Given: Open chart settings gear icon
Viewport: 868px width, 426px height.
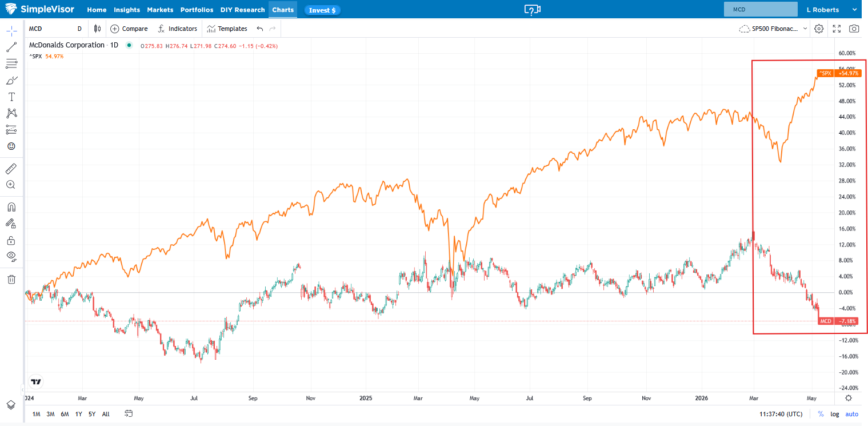Looking at the screenshot, I should (819, 29).
